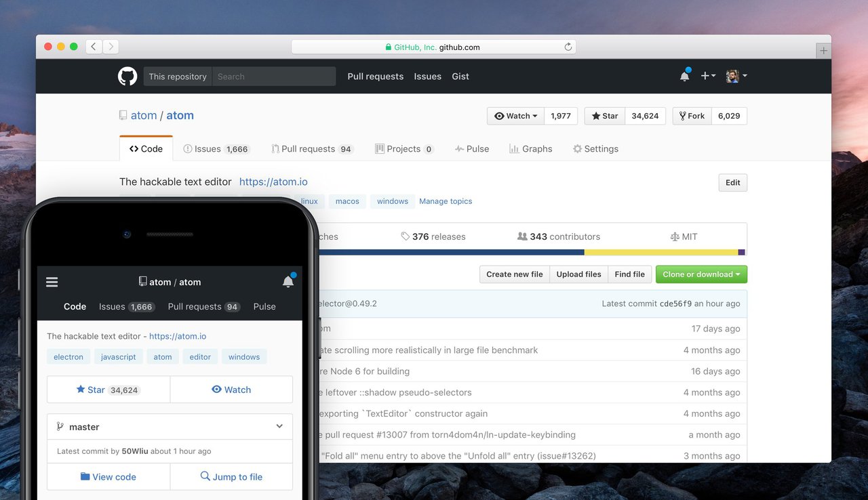Click the Edit description button
868x500 pixels.
point(732,183)
